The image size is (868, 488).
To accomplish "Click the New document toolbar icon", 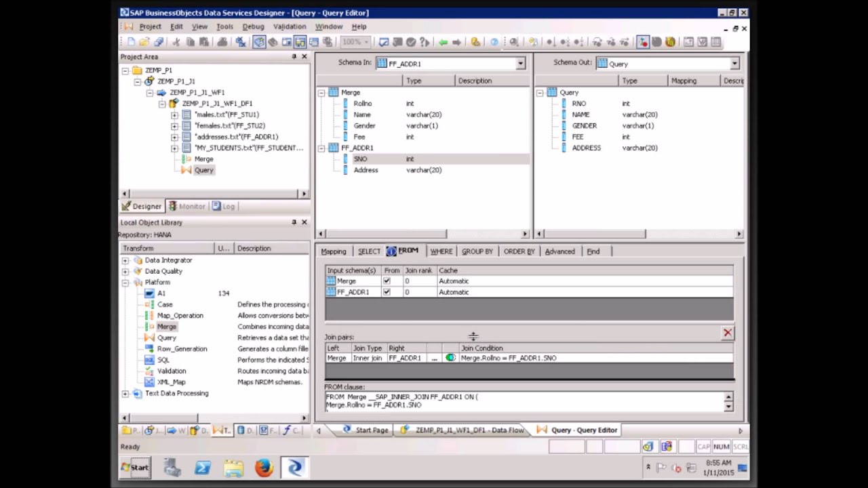I will coord(131,42).
